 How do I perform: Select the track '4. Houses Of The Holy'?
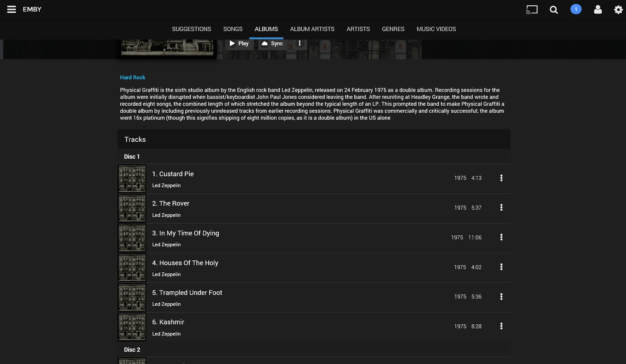(185, 263)
